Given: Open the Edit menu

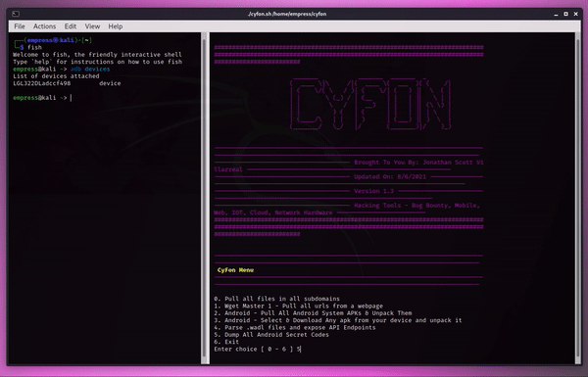Looking at the screenshot, I should 71,26.
